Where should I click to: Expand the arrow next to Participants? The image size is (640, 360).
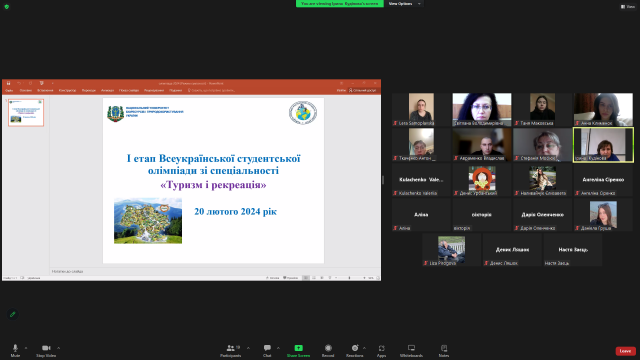[x=248, y=348]
